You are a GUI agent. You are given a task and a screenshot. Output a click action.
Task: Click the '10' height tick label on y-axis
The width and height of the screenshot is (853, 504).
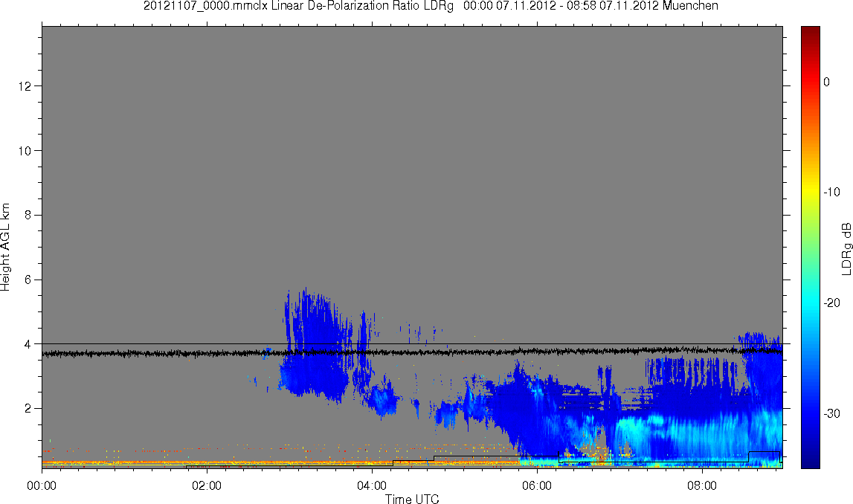tap(25, 151)
